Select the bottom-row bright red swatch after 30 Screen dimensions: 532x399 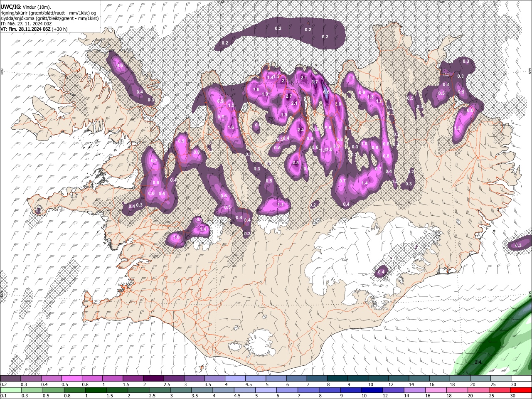coord(521,390)
